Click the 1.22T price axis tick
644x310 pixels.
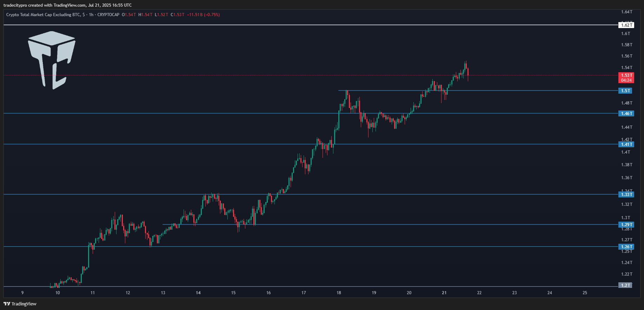click(626, 274)
